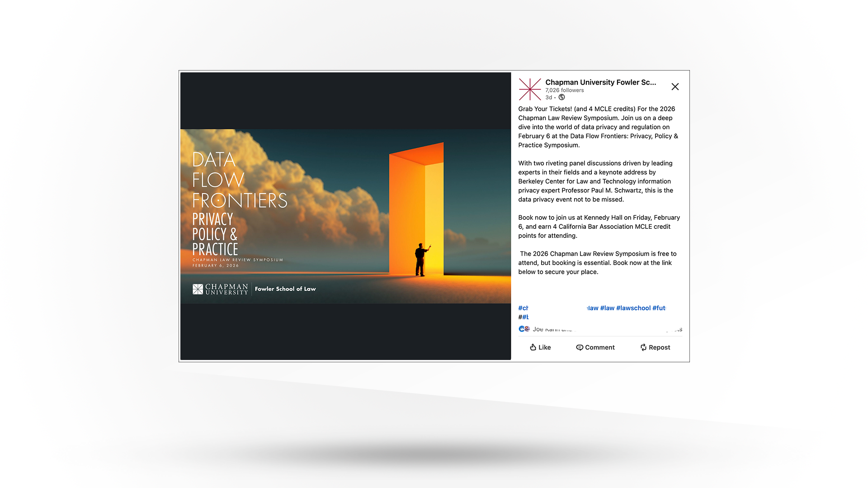Click the Chapman University starburst profile logo
868x488 pixels.
530,89
